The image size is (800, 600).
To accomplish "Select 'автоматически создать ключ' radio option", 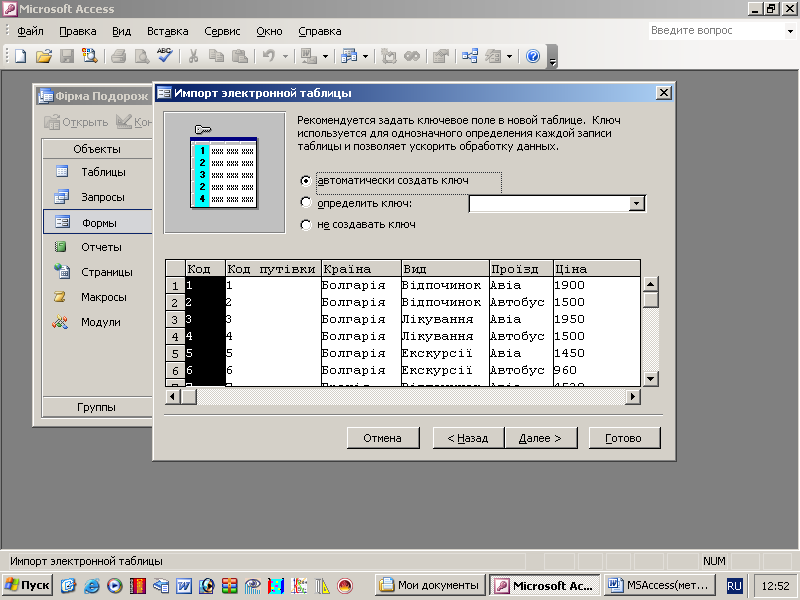I will pyautogui.click(x=306, y=181).
